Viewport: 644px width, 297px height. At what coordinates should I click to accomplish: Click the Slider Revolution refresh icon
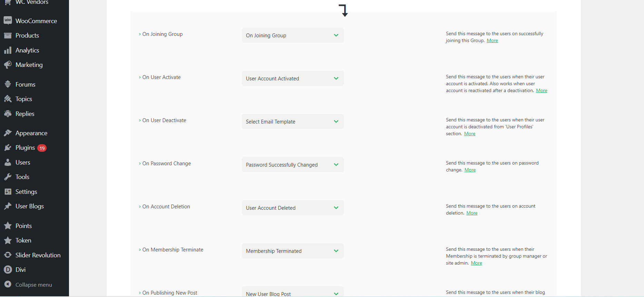[8, 255]
